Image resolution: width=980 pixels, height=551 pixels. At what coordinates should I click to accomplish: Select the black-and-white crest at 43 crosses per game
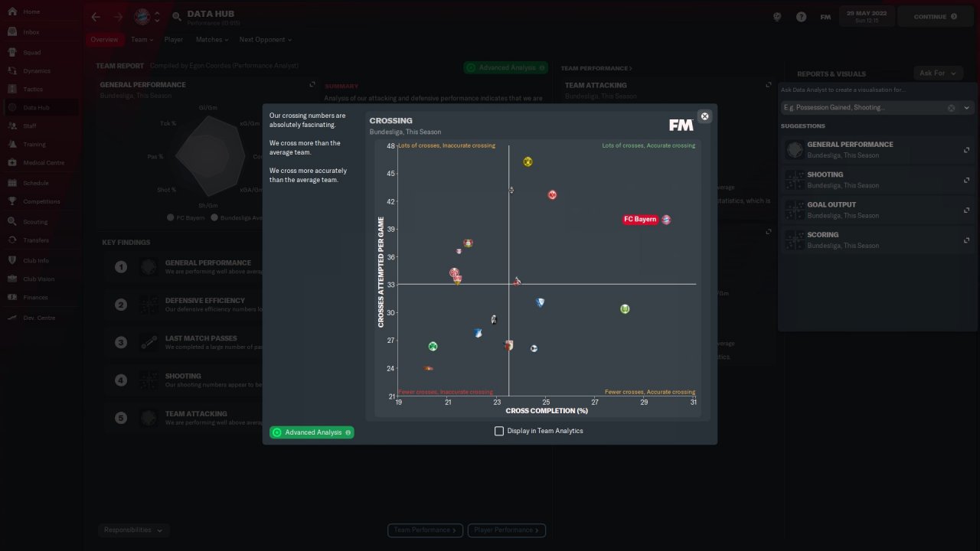pyautogui.click(x=511, y=190)
